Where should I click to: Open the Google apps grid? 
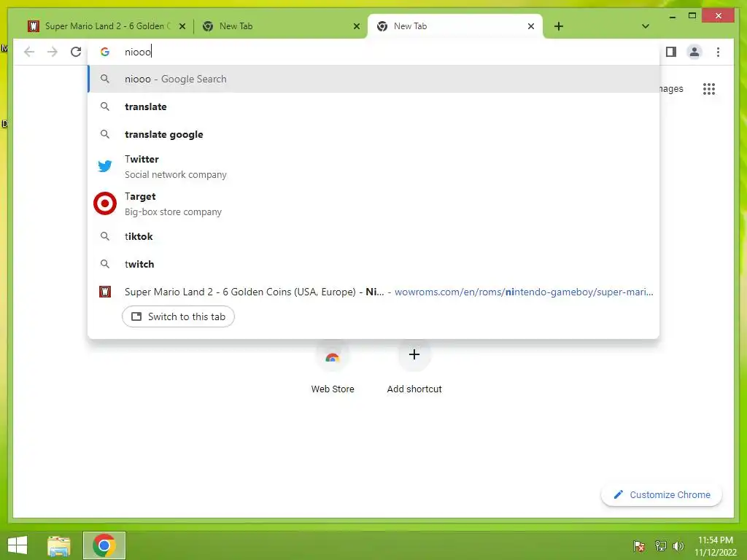[x=709, y=89]
